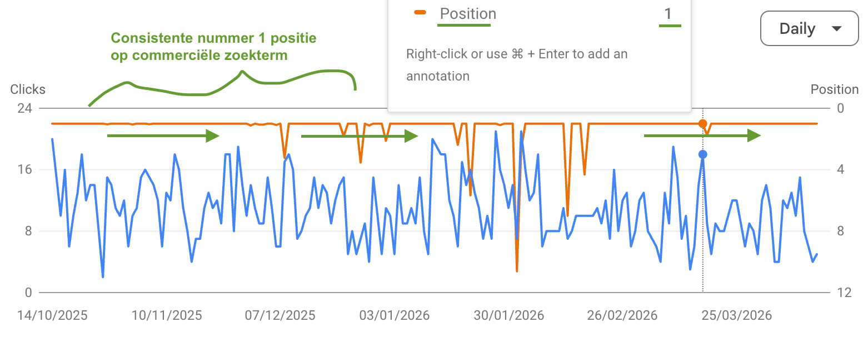Screen dimensions: 868x342
Task: Open the Daily granularity dropdown by its label
Action: click(x=797, y=29)
